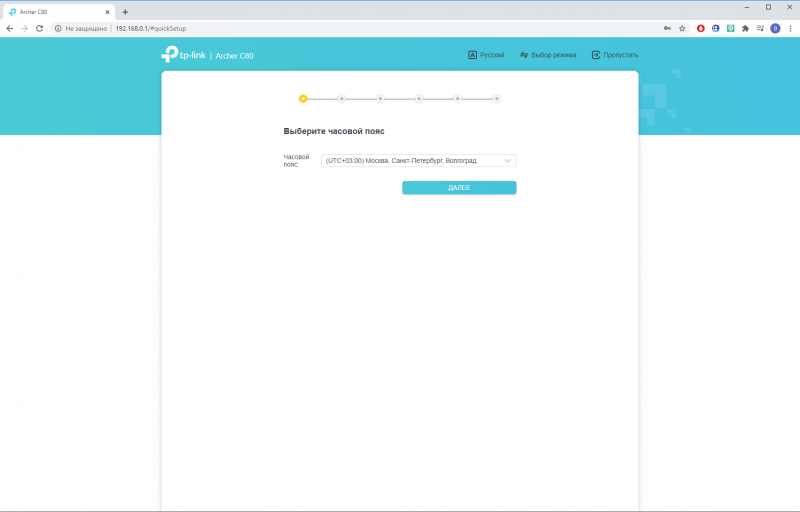Click the browser Back arrow

click(10, 29)
